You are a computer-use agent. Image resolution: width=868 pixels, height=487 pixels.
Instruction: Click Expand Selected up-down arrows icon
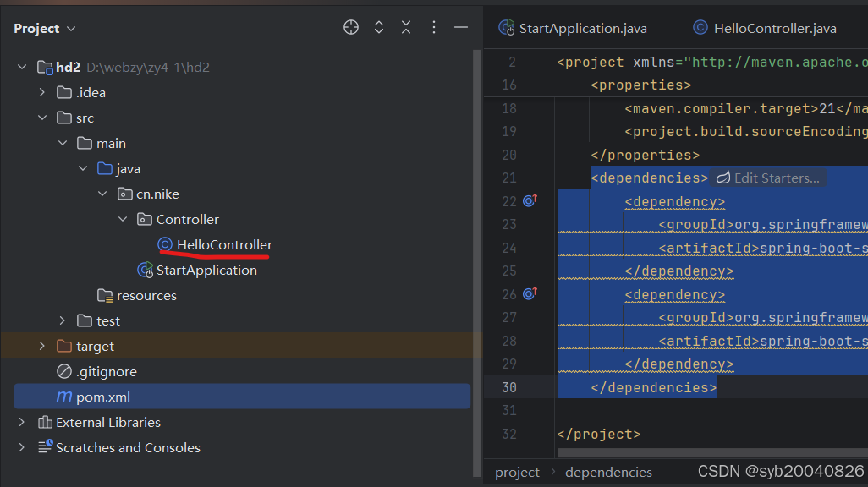[x=379, y=27]
